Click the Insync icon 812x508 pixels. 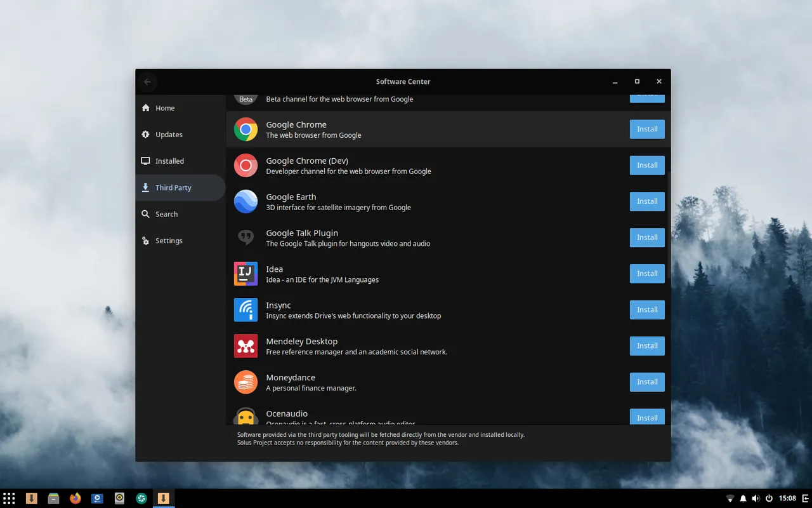click(x=246, y=310)
